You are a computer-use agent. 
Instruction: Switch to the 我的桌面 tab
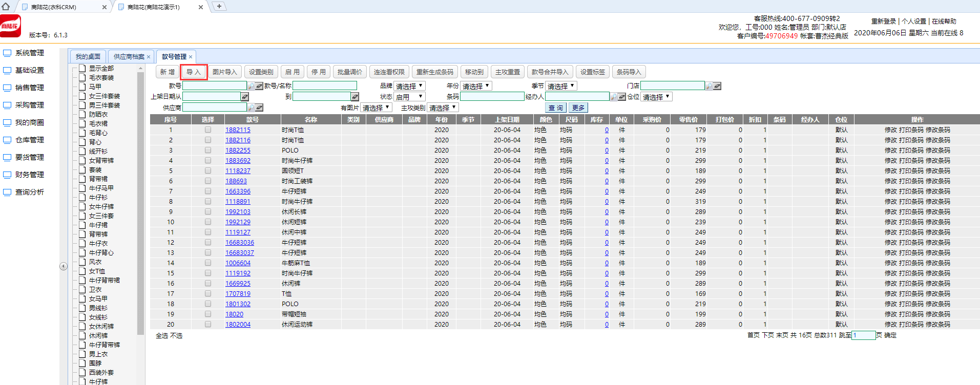[x=88, y=56]
